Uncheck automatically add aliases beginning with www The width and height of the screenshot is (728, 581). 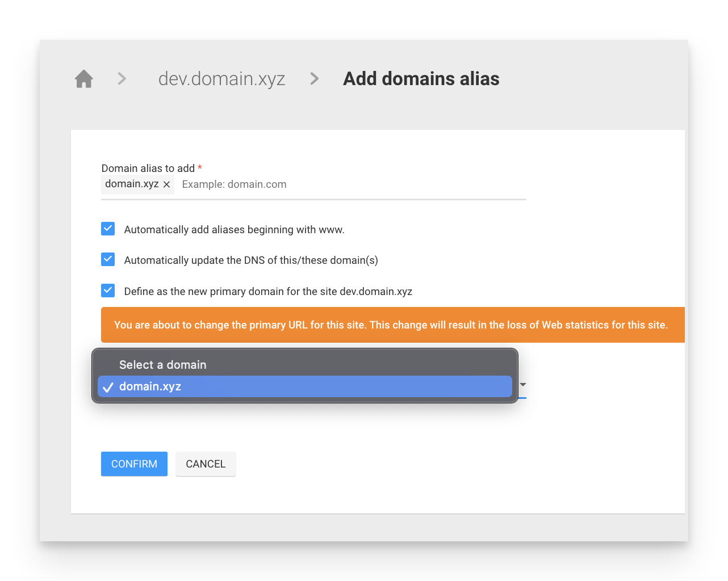[108, 229]
